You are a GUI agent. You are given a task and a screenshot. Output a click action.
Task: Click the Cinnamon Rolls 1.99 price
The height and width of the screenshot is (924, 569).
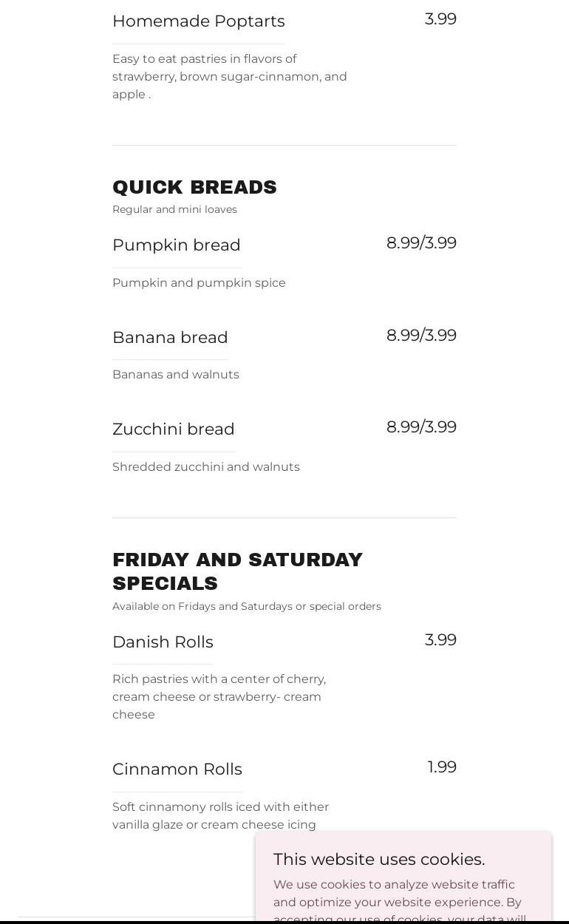click(442, 767)
